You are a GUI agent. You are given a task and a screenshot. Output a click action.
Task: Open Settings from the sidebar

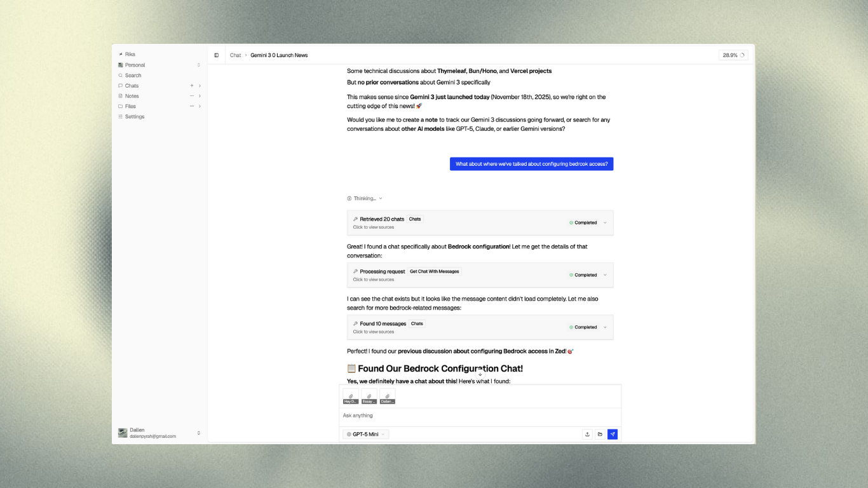[134, 117]
